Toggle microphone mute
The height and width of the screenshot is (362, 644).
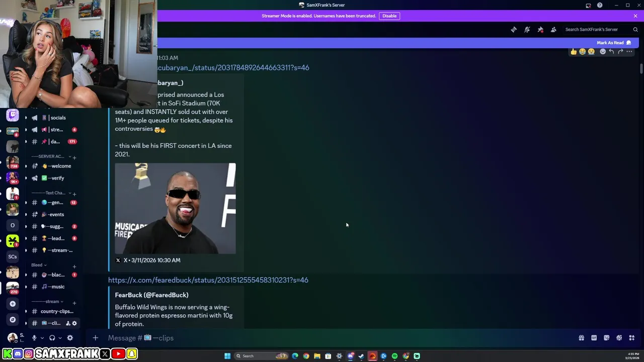(x=34, y=338)
